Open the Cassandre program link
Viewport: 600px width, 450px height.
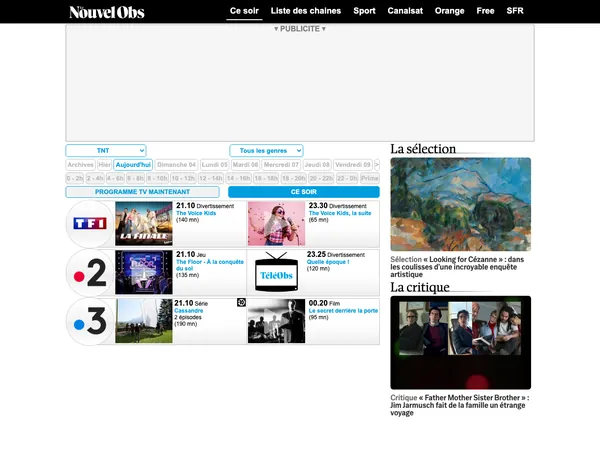[189, 310]
